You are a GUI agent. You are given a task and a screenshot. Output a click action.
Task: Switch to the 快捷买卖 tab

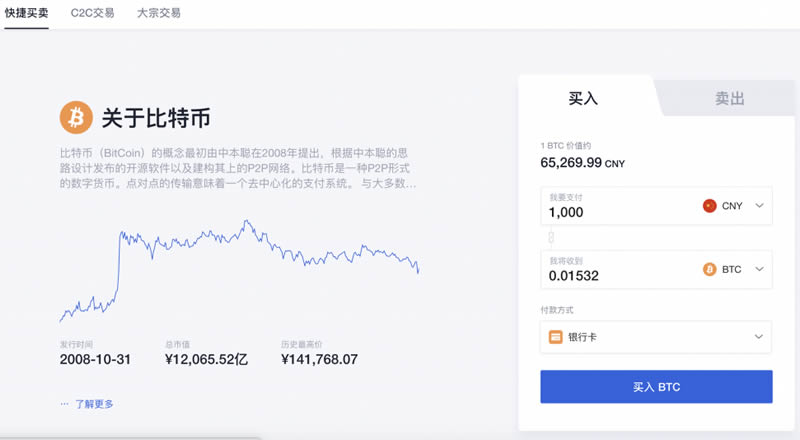[27, 14]
